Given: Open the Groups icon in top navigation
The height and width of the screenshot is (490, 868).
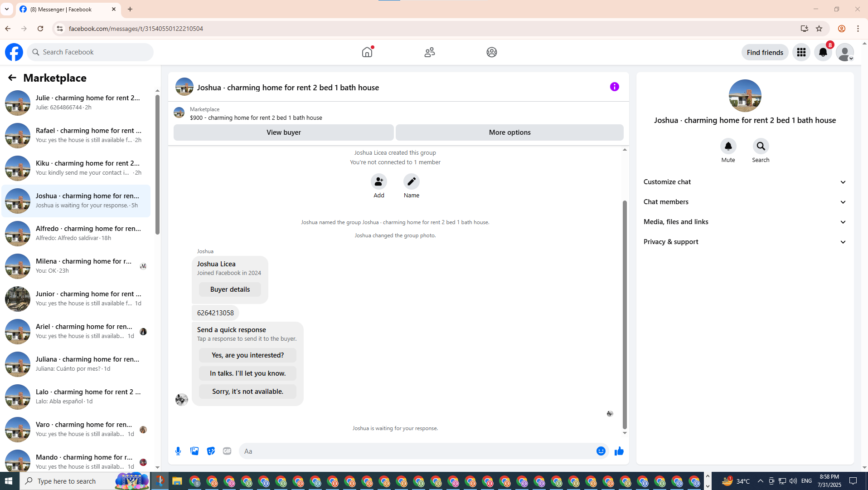Looking at the screenshot, I should [x=492, y=52].
